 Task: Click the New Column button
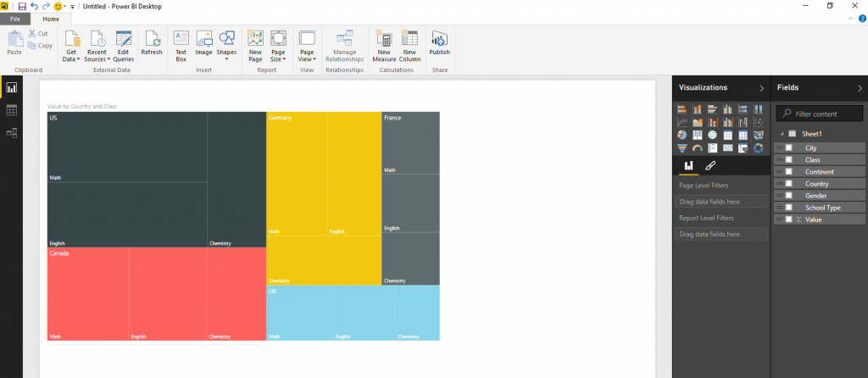[409, 46]
